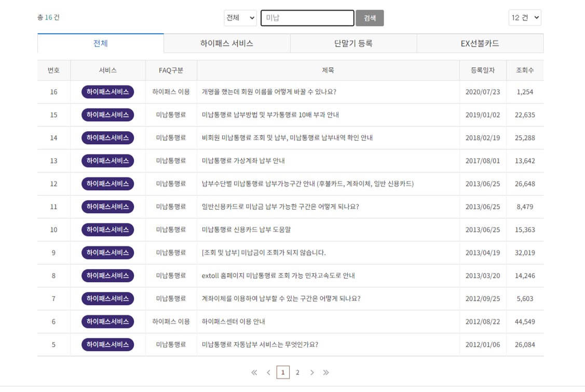Image resolution: width=585 pixels, height=392 pixels.
Task: Switch to the 하이패스 서비스 tab
Action: click(227, 43)
